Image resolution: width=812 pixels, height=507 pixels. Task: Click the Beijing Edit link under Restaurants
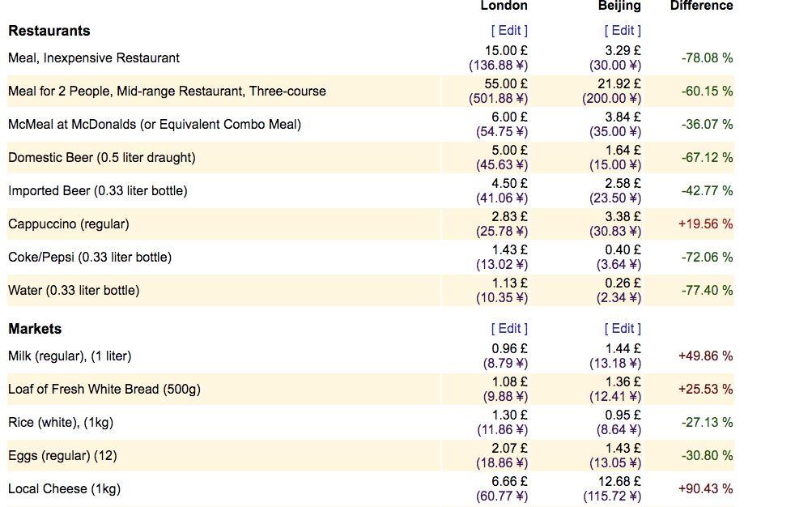(623, 30)
